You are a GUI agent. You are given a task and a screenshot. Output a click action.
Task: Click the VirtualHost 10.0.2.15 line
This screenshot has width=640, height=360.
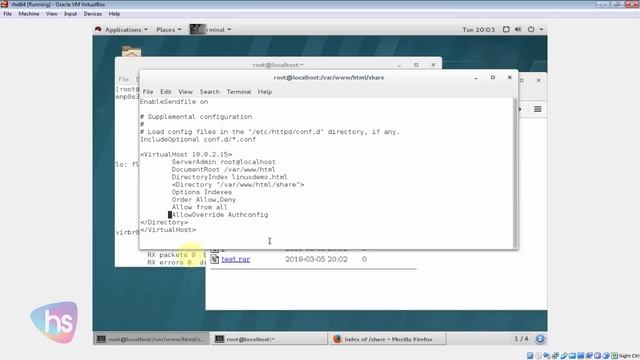(186, 154)
